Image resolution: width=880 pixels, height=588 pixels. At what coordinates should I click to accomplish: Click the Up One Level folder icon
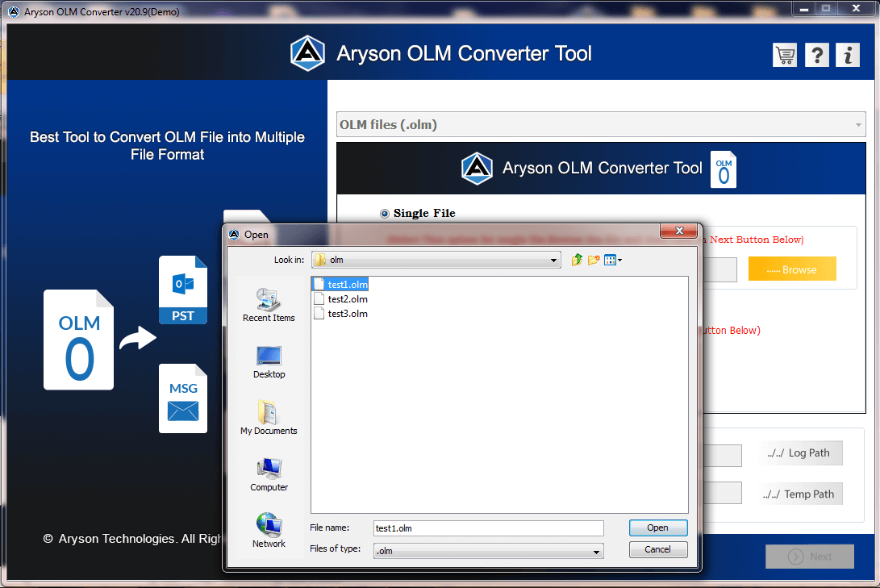tap(576, 259)
